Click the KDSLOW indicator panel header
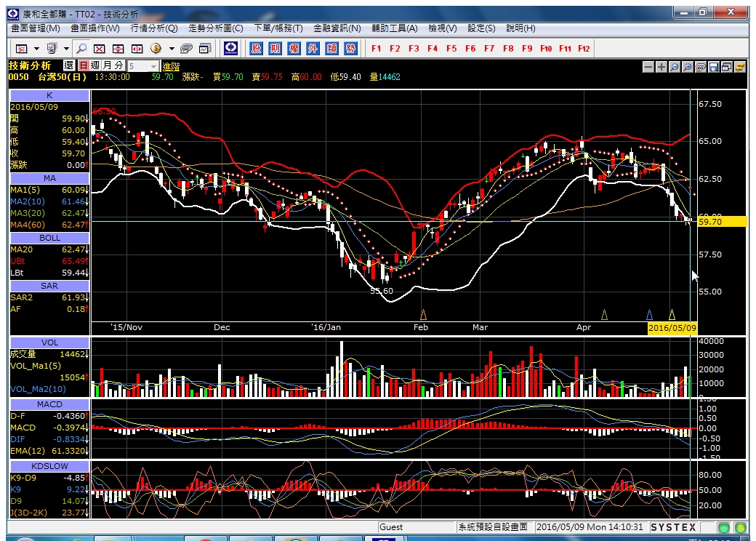Screen dimensions: 756x541 pyautogui.click(x=49, y=466)
